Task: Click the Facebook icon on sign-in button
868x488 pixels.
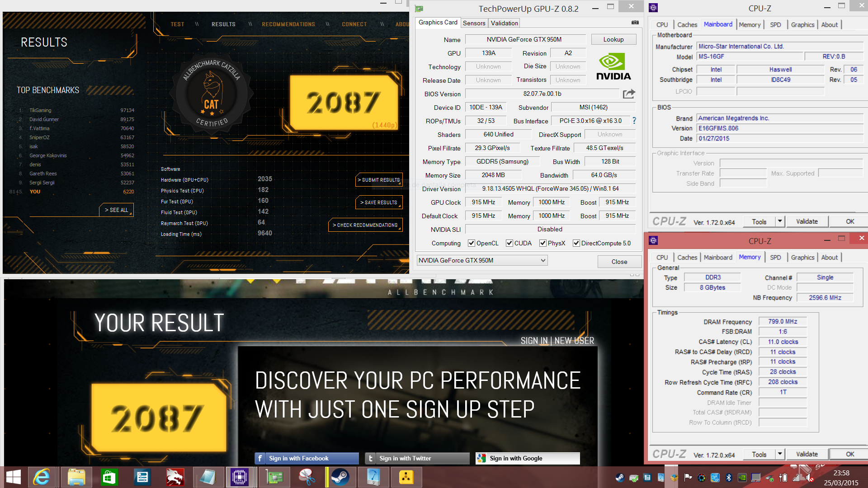Action: (x=260, y=458)
